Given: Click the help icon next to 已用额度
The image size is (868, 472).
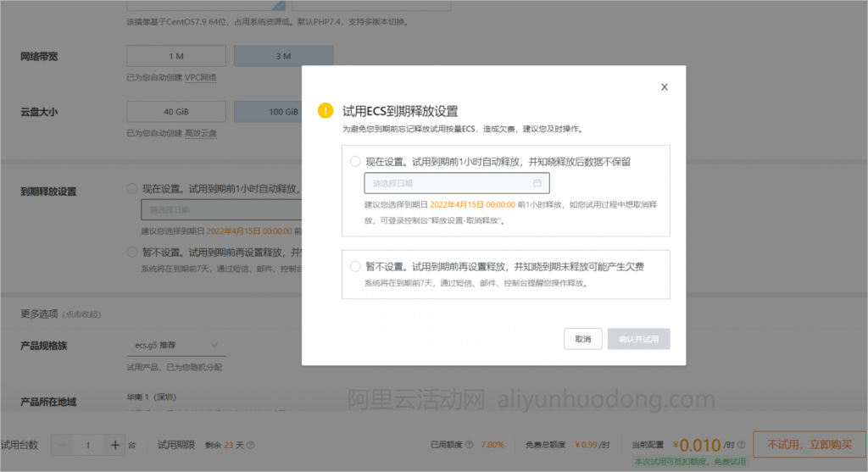Looking at the screenshot, I should 470,444.
